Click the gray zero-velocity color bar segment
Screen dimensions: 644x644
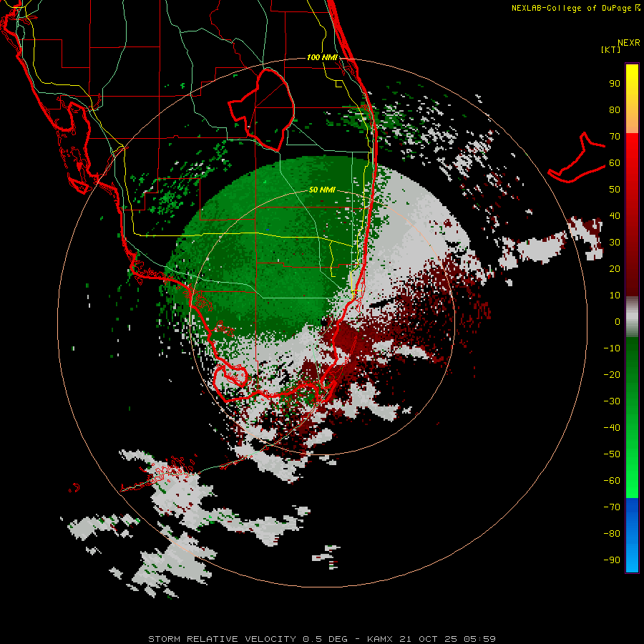pyautogui.click(x=632, y=317)
